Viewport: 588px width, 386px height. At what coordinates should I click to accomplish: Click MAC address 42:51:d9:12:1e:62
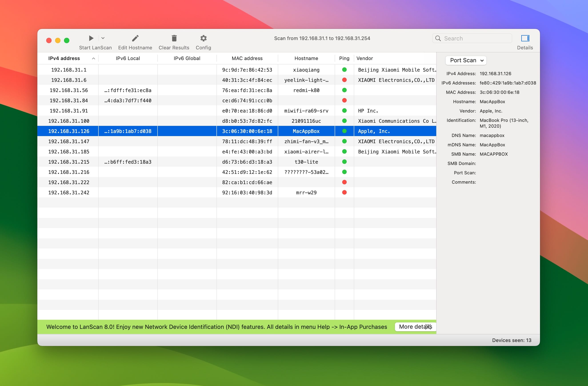(x=247, y=172)
